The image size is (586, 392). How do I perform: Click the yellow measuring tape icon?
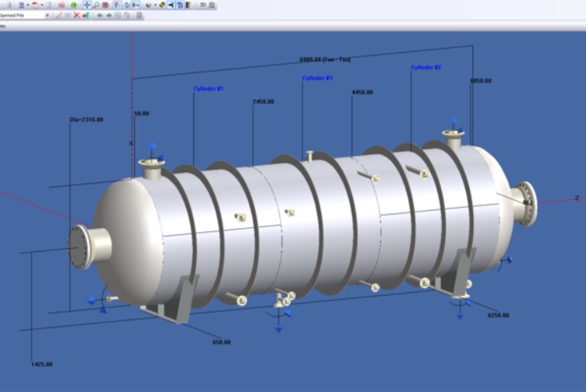(162, 5)
